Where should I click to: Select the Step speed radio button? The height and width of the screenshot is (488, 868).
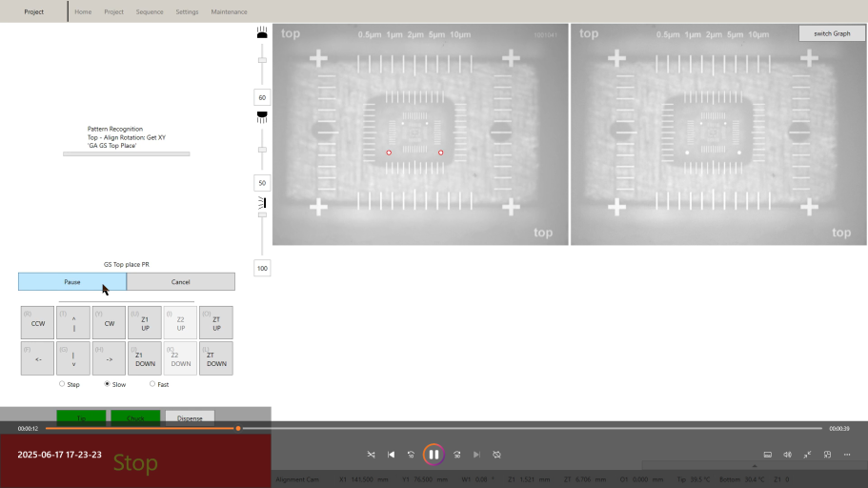[62, 384]
